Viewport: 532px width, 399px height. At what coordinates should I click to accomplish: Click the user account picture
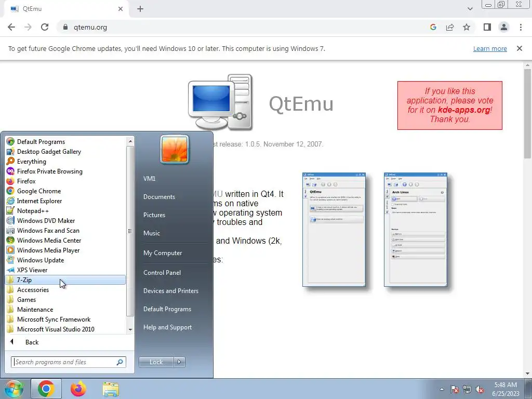175,149
